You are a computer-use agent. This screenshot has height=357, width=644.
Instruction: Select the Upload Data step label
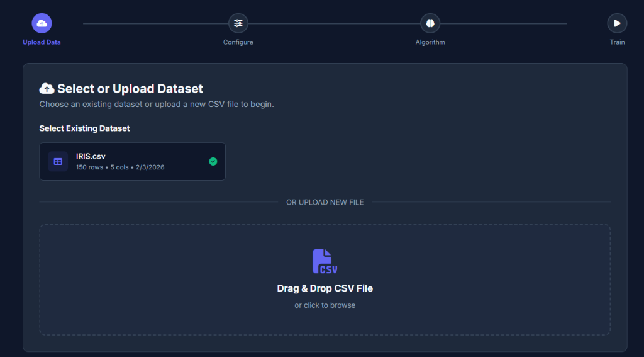[x=42, y=42]
